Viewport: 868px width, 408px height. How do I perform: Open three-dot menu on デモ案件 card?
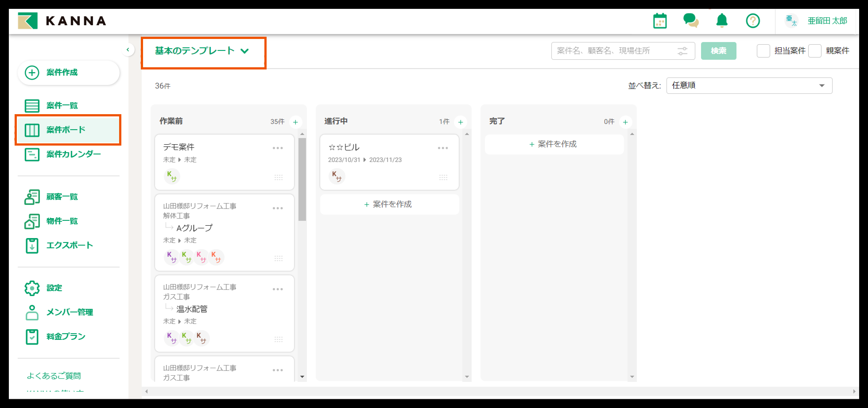[x=278, y=148]
